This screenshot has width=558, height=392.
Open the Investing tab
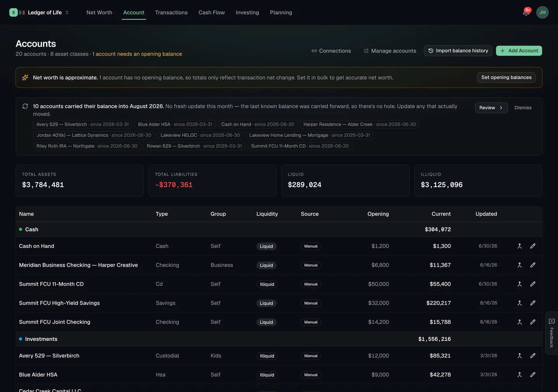[x=247, y=12]
